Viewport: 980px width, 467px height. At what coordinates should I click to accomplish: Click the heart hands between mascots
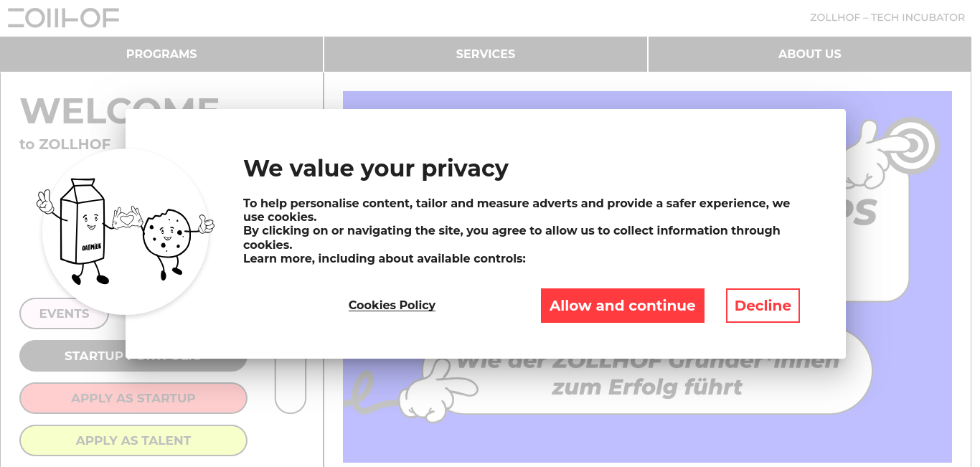(128, 217)
